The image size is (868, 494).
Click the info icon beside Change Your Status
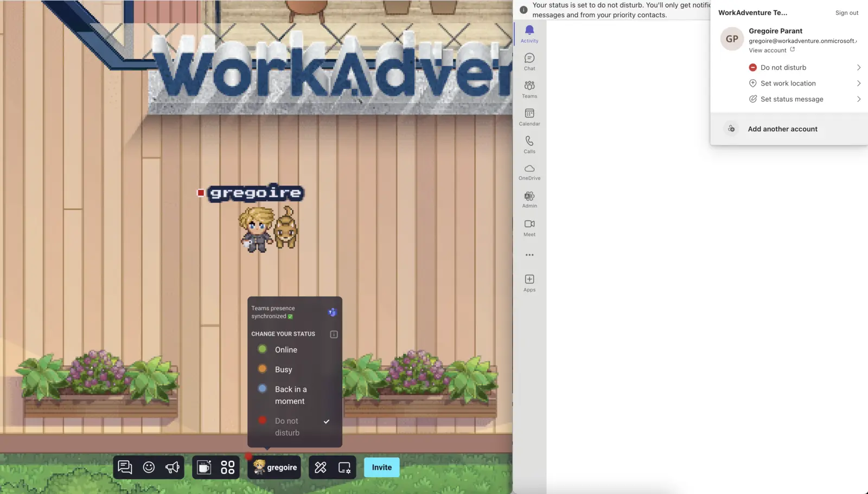point(334,334)
